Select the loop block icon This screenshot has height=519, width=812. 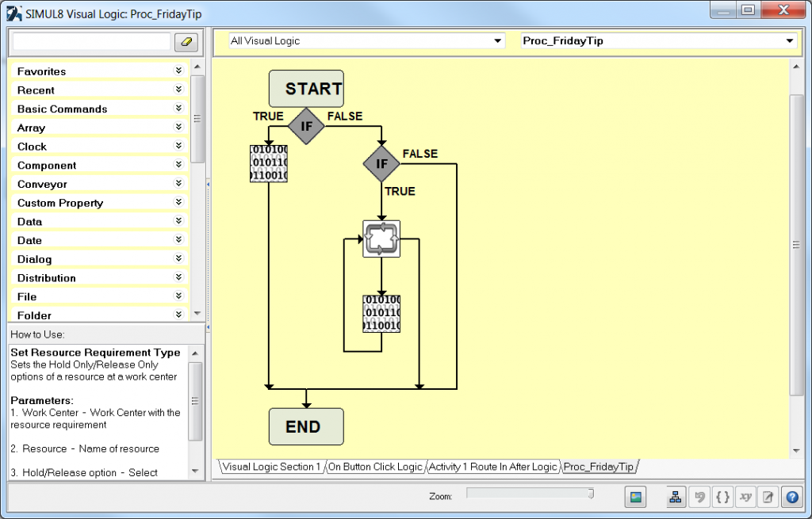pyautogui.click(x=381, y=239)
